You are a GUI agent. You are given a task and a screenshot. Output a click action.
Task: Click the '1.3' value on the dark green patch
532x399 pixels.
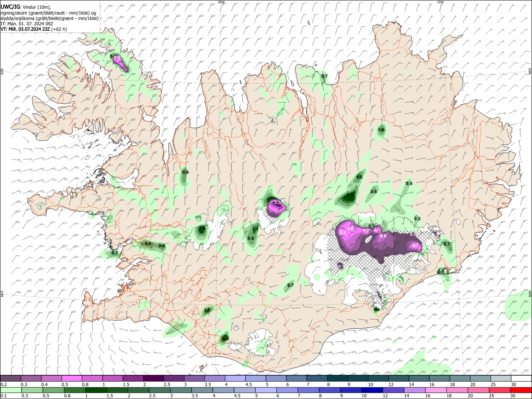(x=350, y=195)
